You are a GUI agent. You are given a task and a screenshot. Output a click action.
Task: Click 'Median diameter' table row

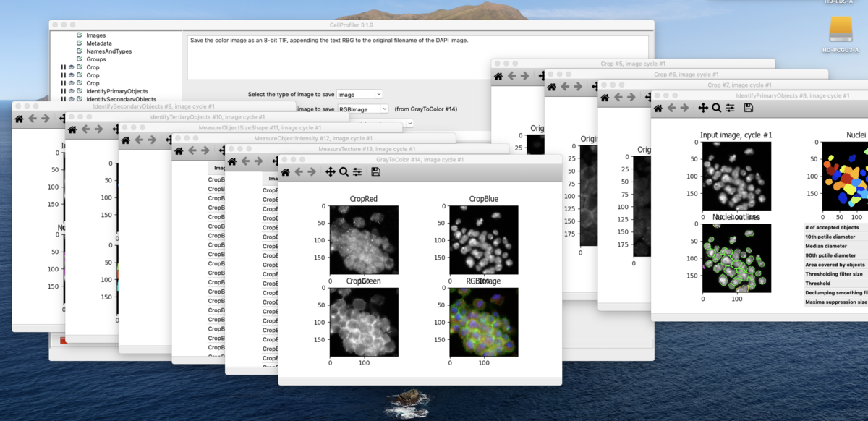[835, 246]
